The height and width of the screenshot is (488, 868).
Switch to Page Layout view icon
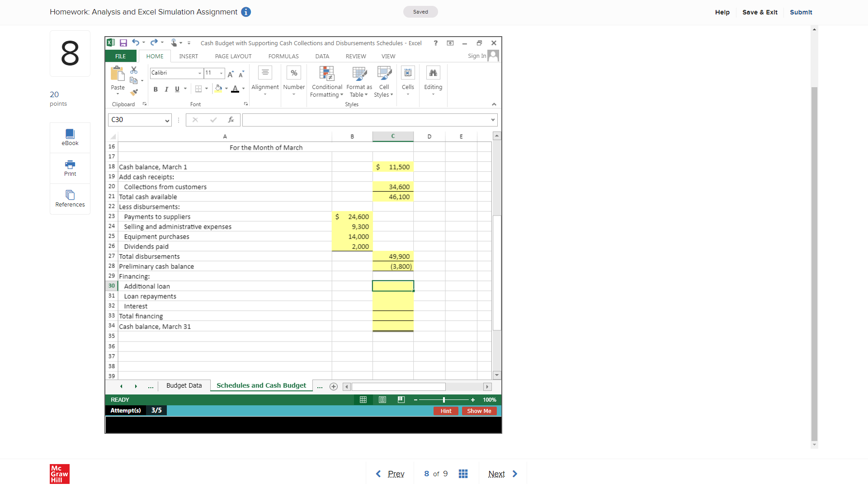(382, 400)
